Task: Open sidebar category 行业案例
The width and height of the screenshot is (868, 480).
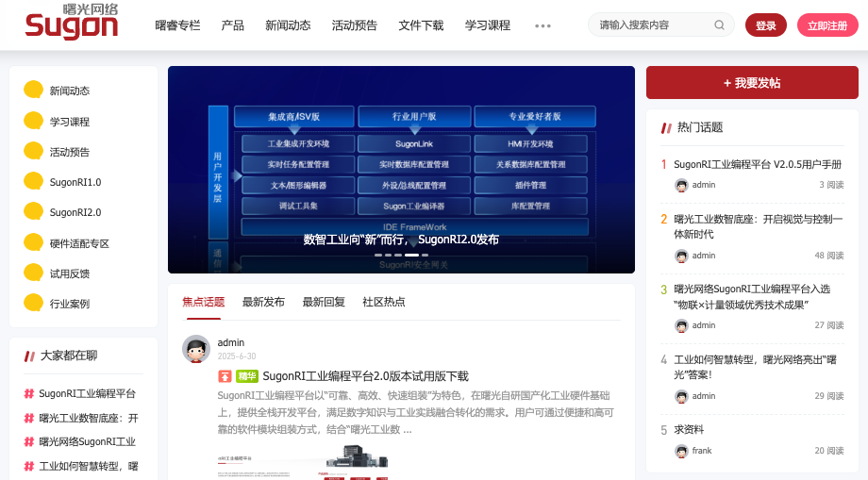Action: (x=69, y=304)
